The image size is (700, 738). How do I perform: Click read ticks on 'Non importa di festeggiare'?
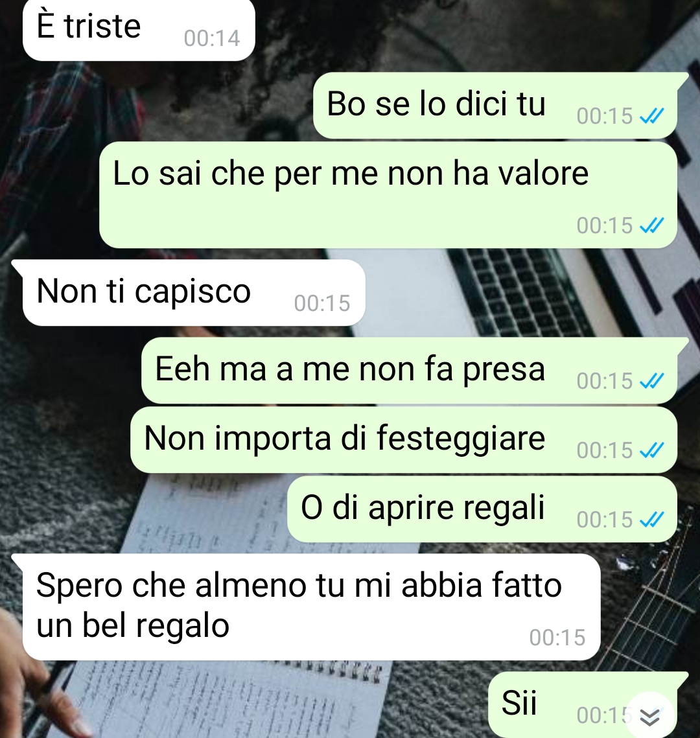tap(652, 450)
